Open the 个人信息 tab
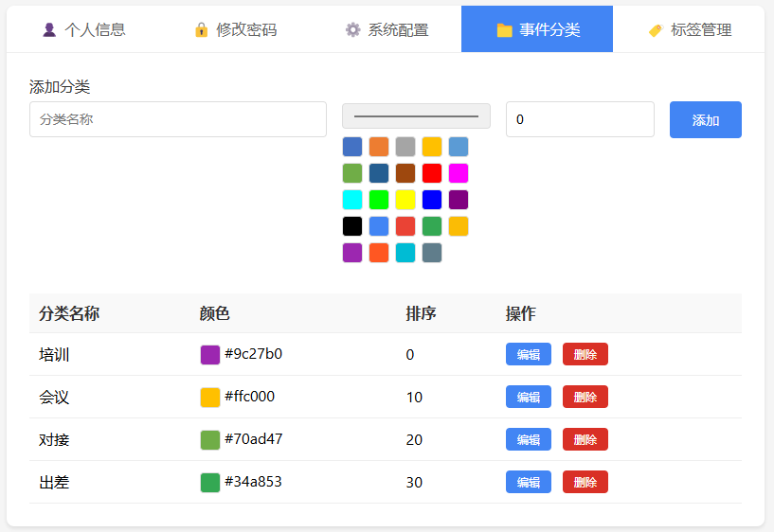 (83, 29)
